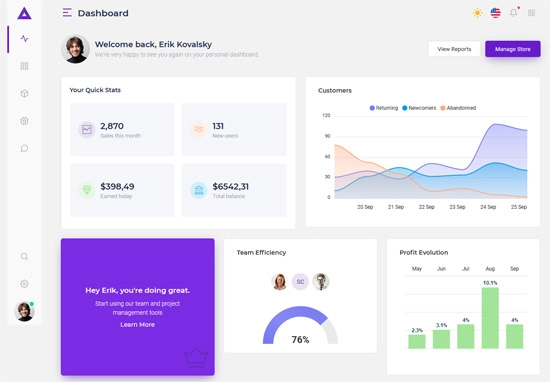Click the $6542,31 total balance value

pos(230,186)
